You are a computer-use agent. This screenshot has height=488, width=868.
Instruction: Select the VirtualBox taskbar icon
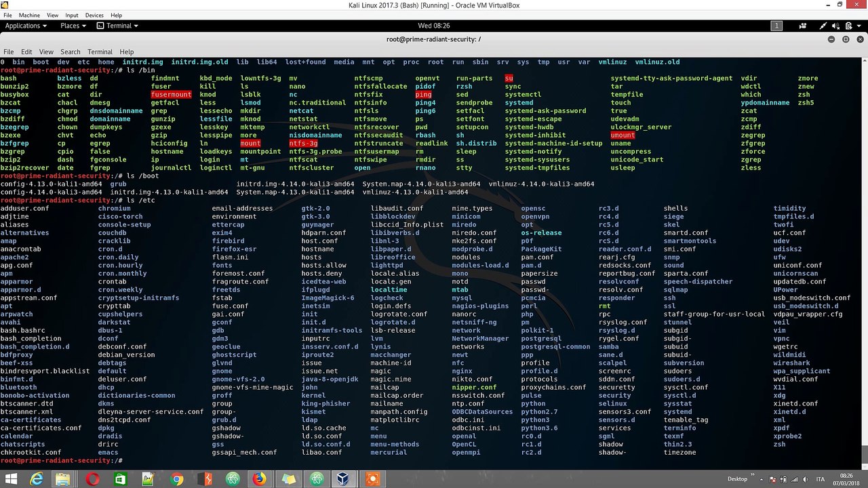tap(344, 479)
